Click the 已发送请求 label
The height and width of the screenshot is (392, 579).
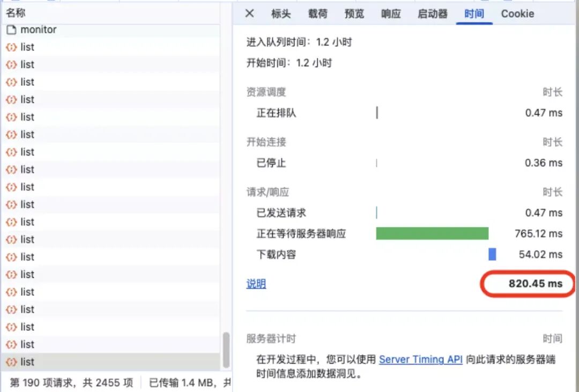(281, 213)
